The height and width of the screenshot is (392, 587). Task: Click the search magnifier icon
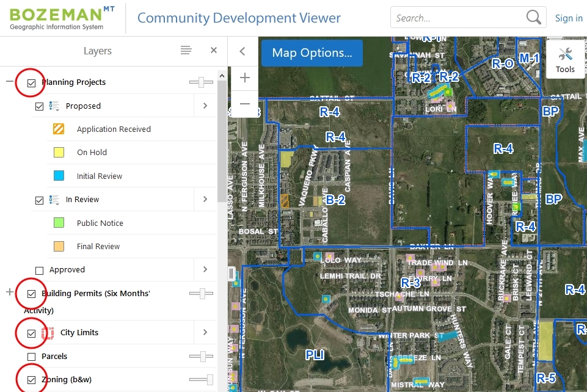pyautogui.click(x=533, y=17)
